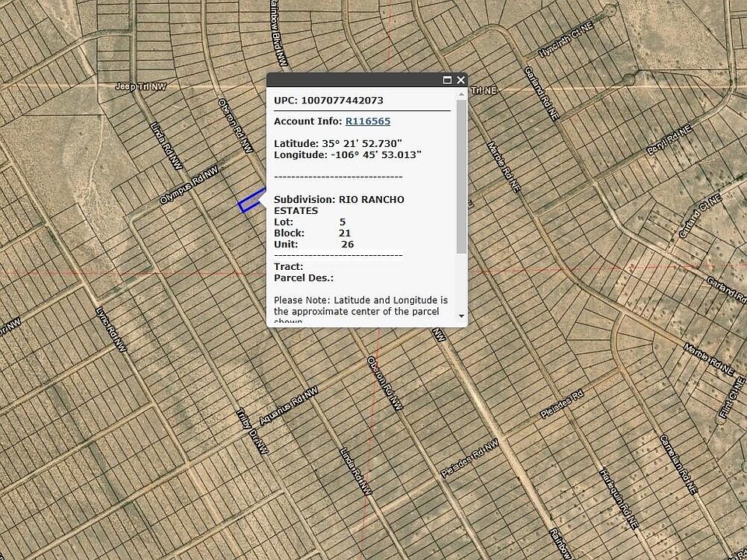Viewport: 747px width, 560px height.
Task: Click the UPC number text in popup
Action: point(328,100)
